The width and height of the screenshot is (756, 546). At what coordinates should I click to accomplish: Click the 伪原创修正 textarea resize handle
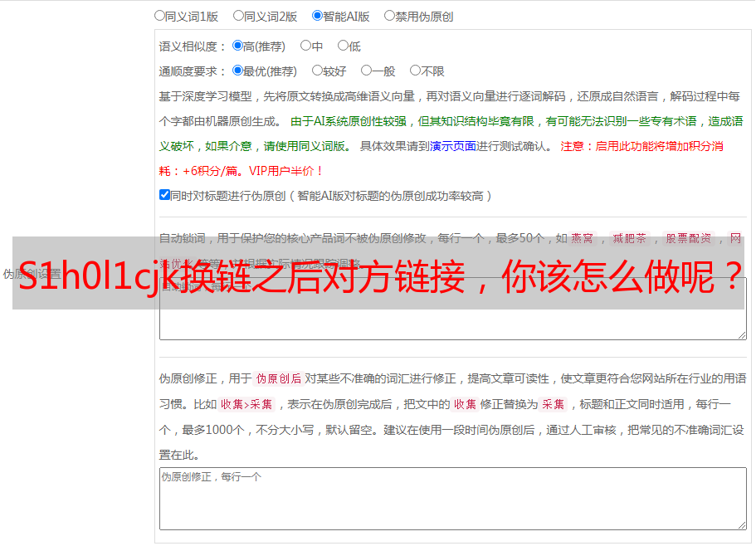(742, 525)
